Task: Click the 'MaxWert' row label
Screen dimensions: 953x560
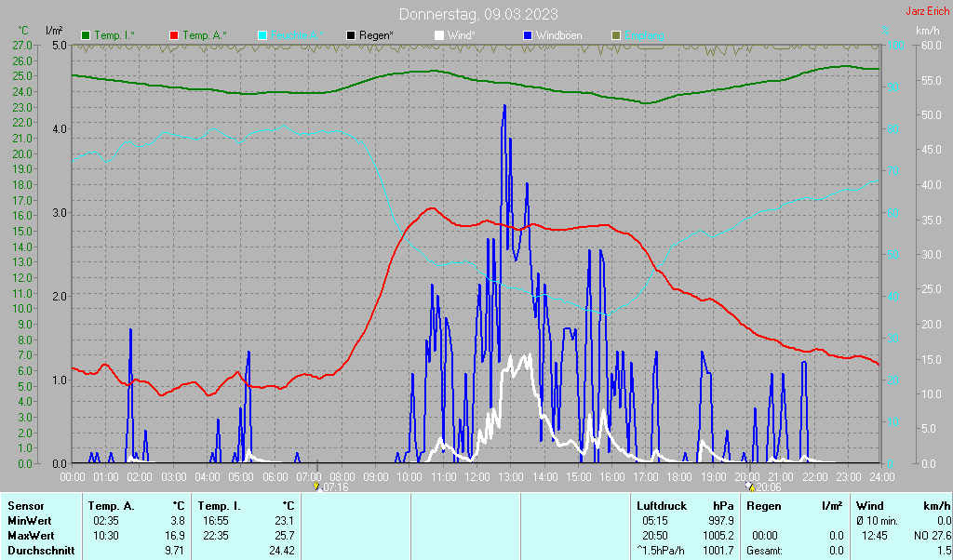Action: point(31,537)
